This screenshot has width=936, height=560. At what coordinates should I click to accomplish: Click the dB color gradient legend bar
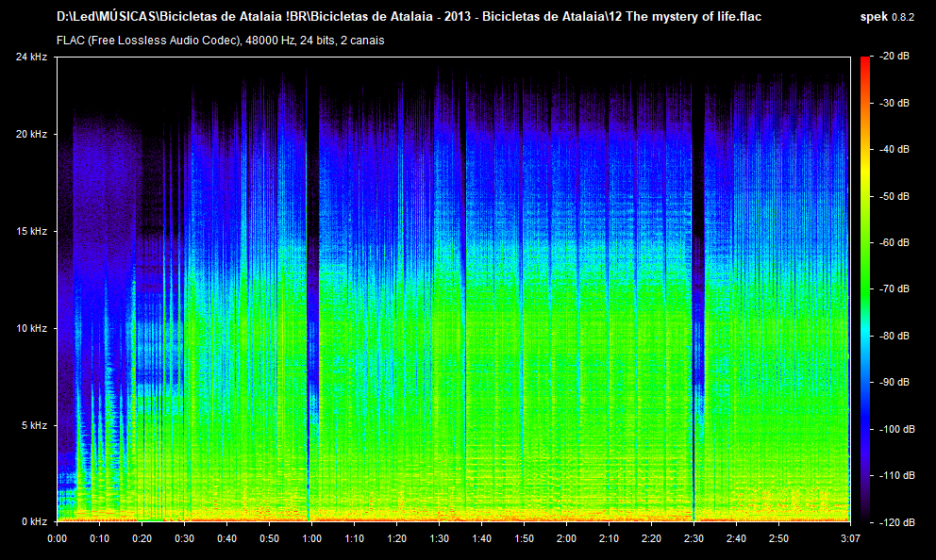865,289
